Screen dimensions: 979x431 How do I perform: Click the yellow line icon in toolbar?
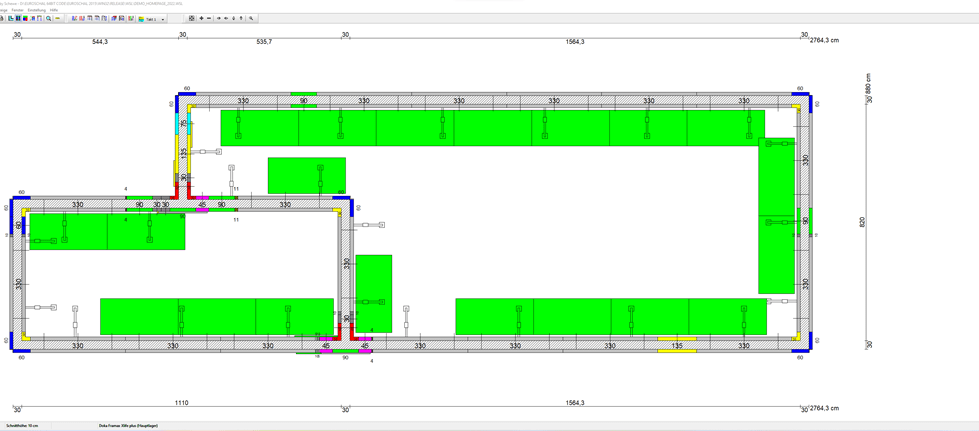57,18
